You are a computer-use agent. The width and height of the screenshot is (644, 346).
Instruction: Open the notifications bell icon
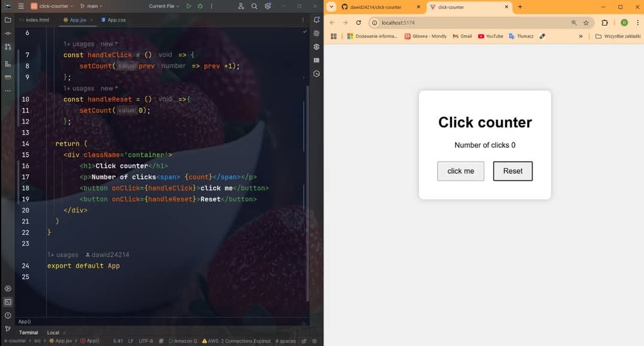317,20
